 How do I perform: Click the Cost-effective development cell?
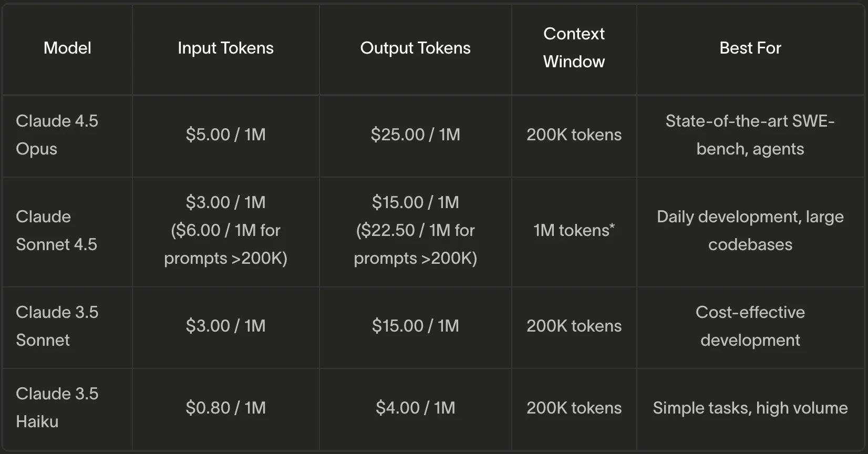pyautogui.click(x=750, y=326)
